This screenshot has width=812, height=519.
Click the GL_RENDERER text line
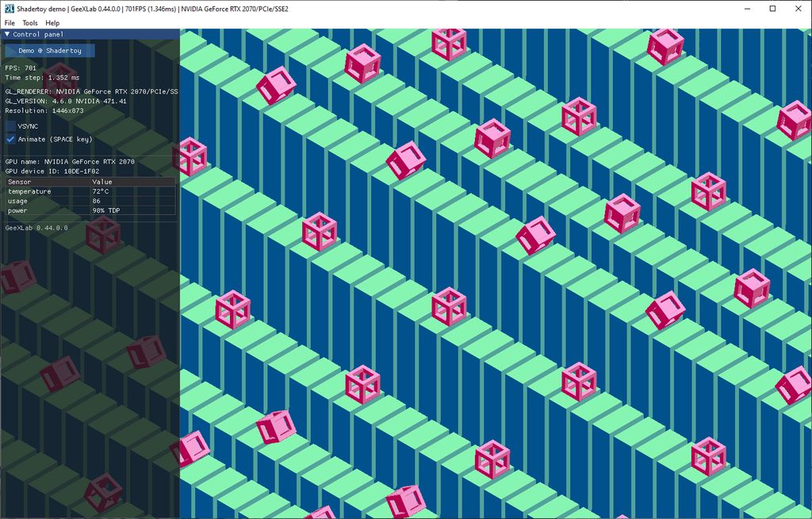pos(92,91)
